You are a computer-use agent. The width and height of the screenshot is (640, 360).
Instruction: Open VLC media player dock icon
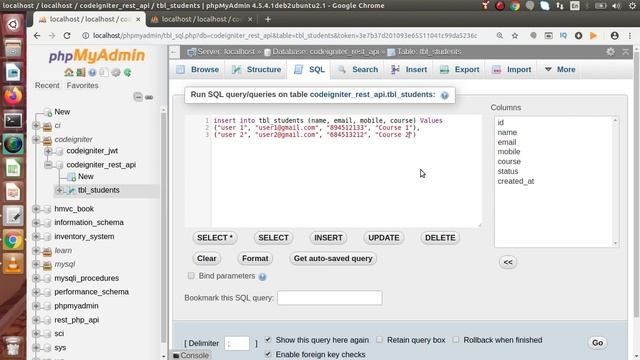13,264
